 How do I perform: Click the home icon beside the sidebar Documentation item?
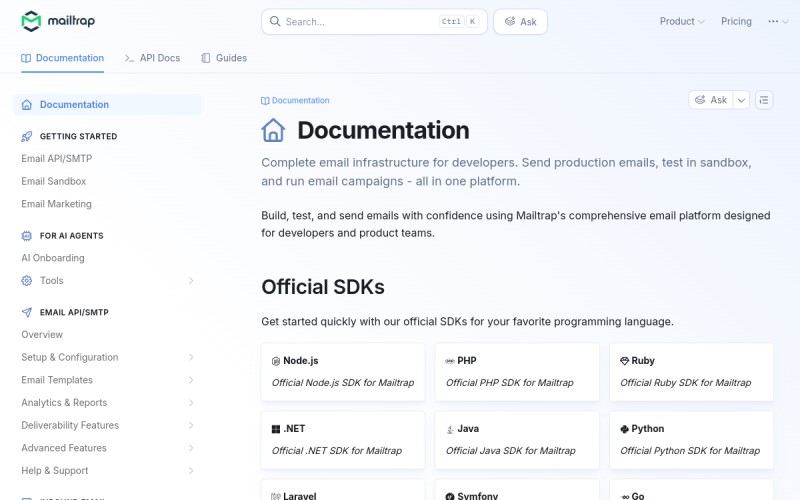click(27, 105)
